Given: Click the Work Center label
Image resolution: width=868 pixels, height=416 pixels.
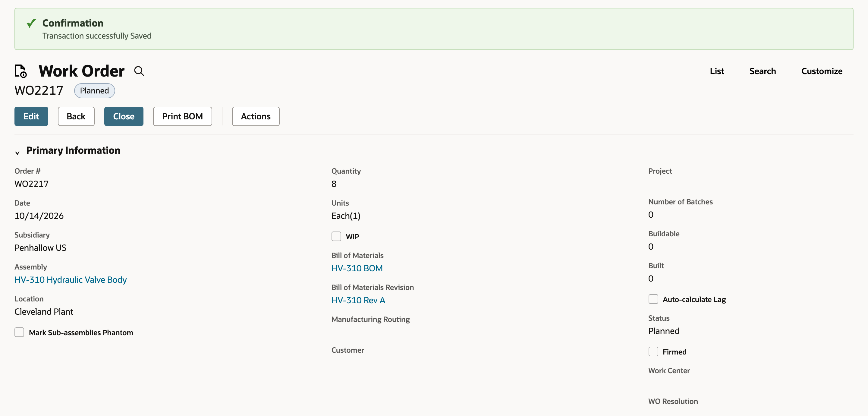Looking at the screenshot, I should [669, 370].
